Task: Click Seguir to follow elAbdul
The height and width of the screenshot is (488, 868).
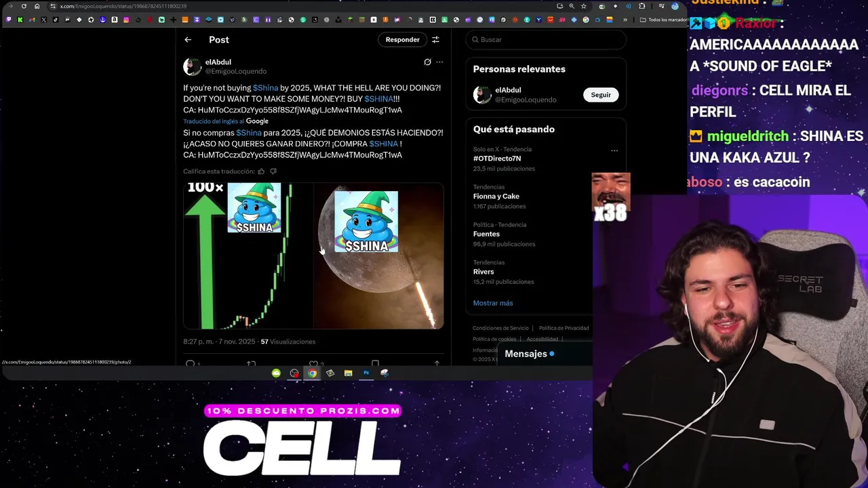Action: (601, 95)
